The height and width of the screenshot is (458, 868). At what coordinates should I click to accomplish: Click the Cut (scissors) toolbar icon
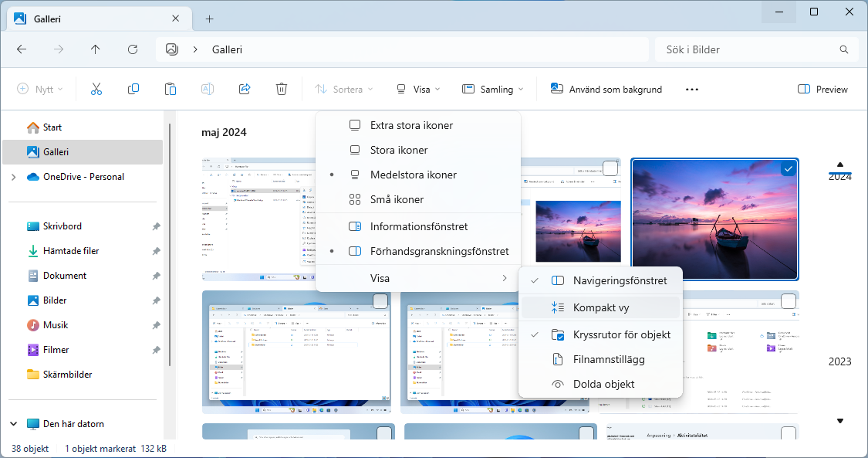tap(96, 89)
